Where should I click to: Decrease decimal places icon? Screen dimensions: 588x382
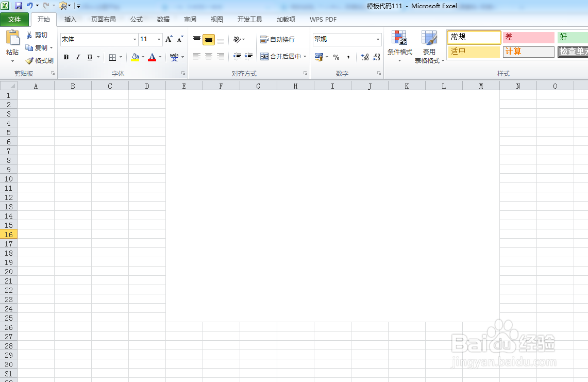pos(376,57)
